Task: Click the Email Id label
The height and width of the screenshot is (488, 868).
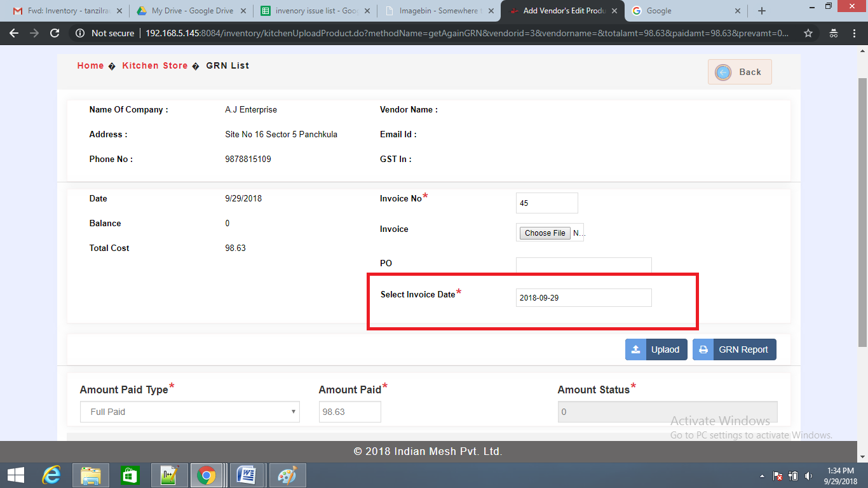Action: click(398, 134)
